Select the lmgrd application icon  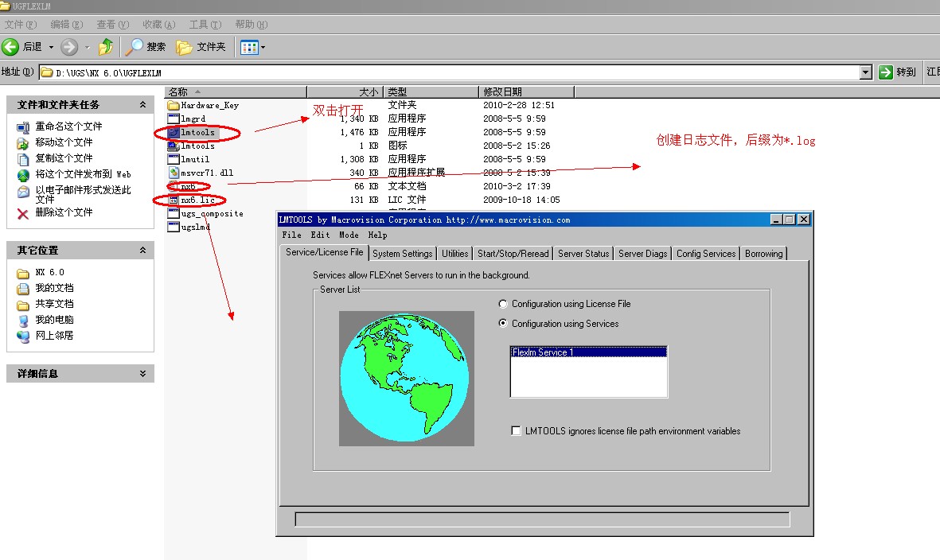[174, 119]
